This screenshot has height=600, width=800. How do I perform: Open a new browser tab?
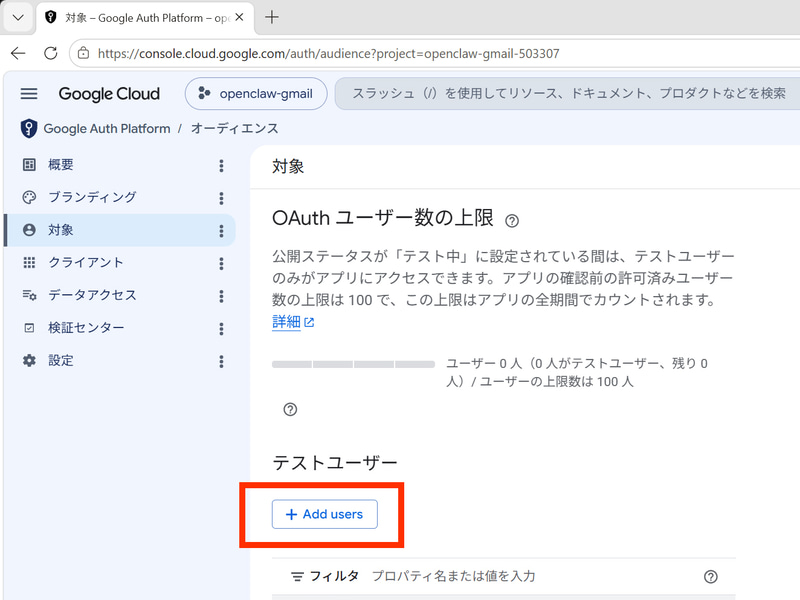pyautogui.click(x=272, y=17)
